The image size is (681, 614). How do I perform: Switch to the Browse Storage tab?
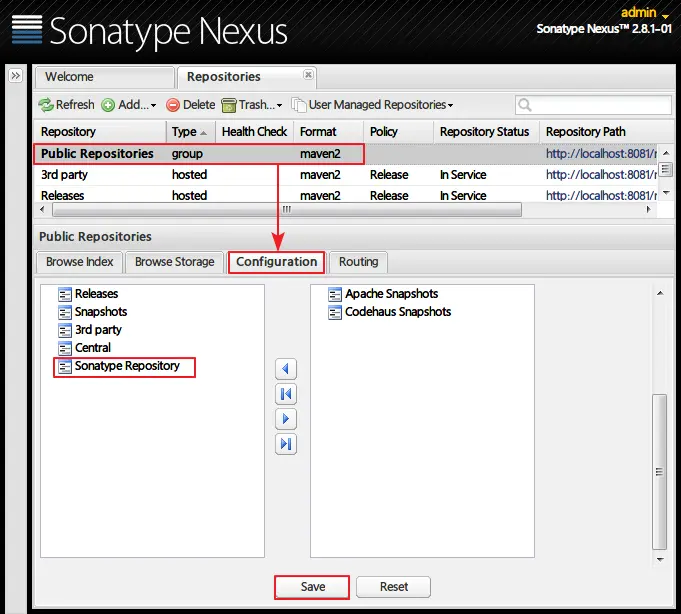[x=175, y=262]
